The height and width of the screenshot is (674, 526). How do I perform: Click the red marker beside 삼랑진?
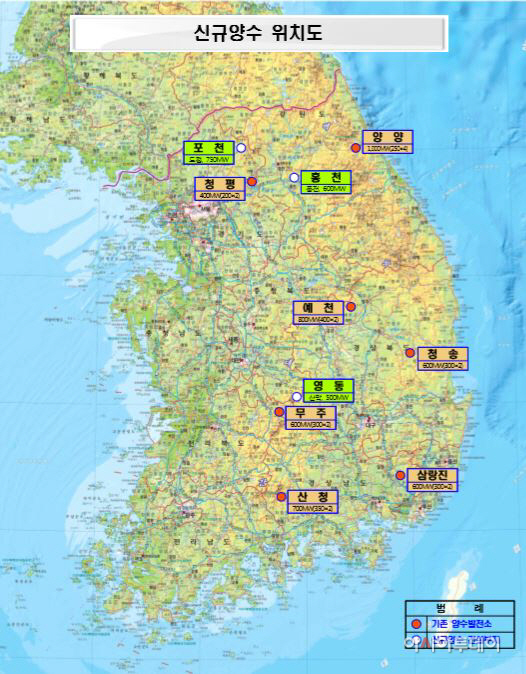(400, 475)
